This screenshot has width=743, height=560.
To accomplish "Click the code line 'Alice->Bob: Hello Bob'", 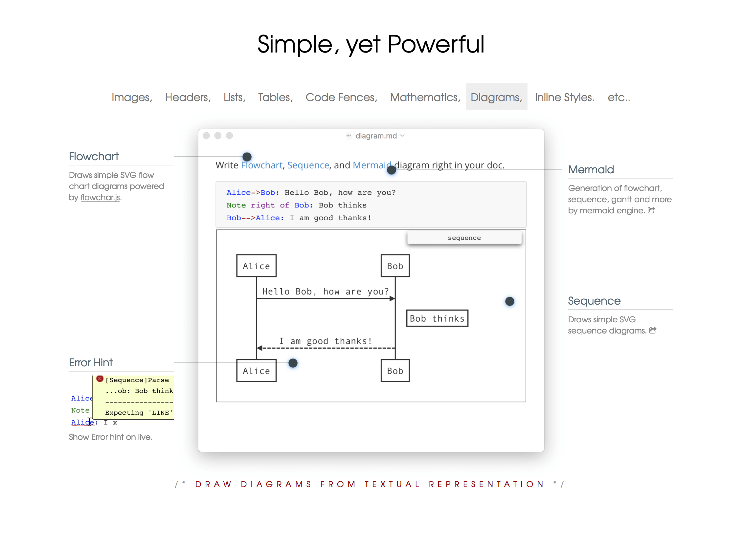I will [x=311, y=192].
